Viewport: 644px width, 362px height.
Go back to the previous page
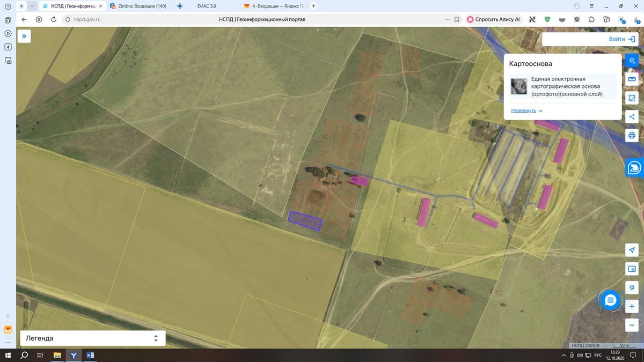[x=24, y=19]
